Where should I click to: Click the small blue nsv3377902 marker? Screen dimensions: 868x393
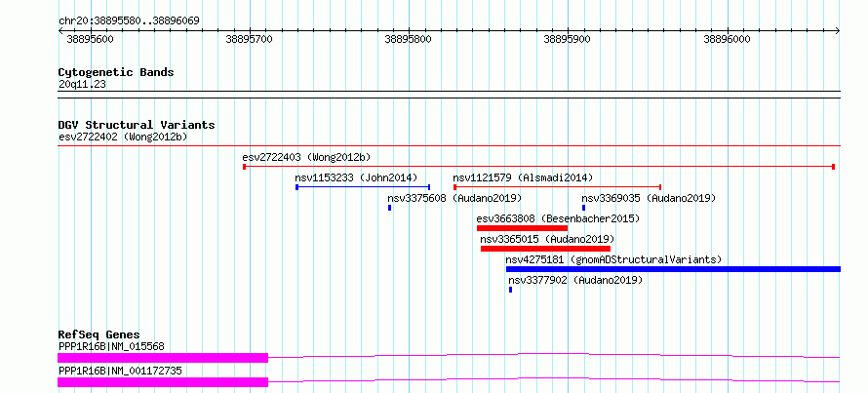[510, 290]
